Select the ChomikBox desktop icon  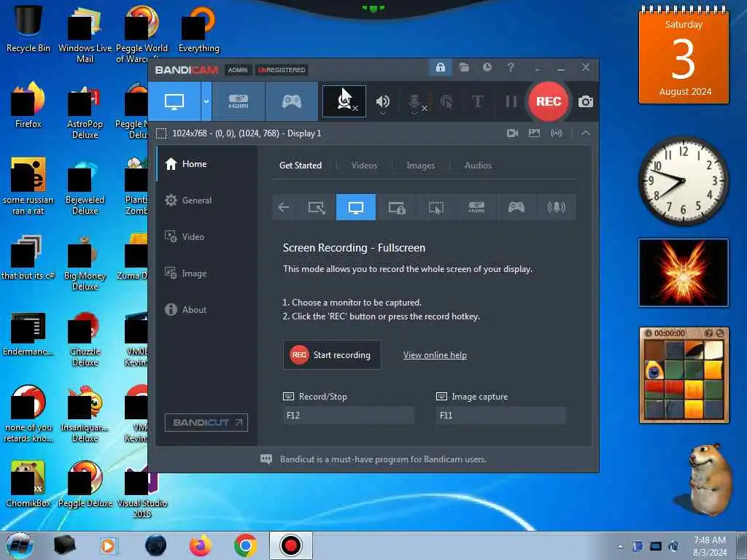pos(28,483)
